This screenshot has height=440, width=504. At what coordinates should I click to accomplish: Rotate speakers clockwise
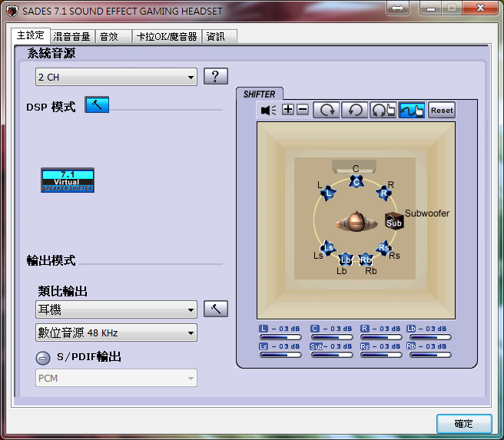(327, 110)
